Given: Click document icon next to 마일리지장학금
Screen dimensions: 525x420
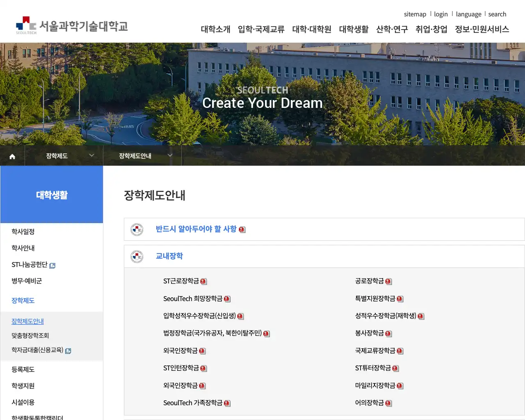Looking at the screenshot, I should click(x=400, y=386).
